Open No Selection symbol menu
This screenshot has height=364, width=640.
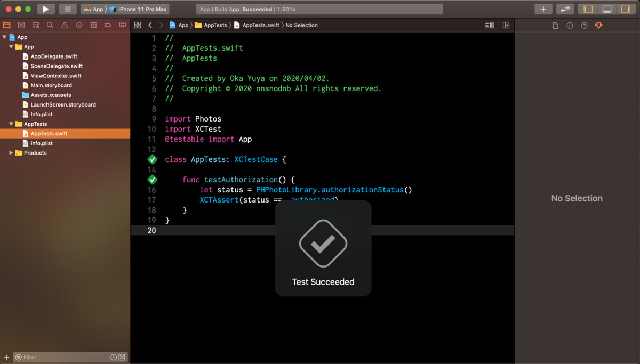(301, 25)
